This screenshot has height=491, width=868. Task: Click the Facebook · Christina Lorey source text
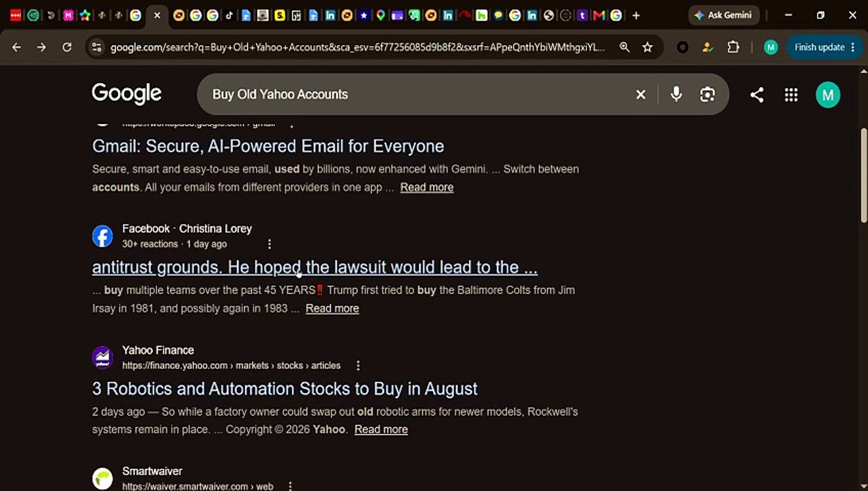[x=187, y=228]
